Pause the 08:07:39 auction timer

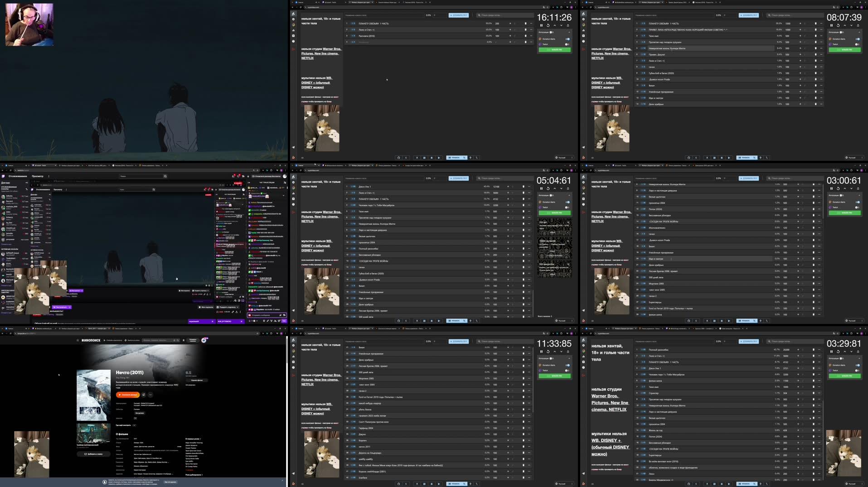click(x=831, y=25)
